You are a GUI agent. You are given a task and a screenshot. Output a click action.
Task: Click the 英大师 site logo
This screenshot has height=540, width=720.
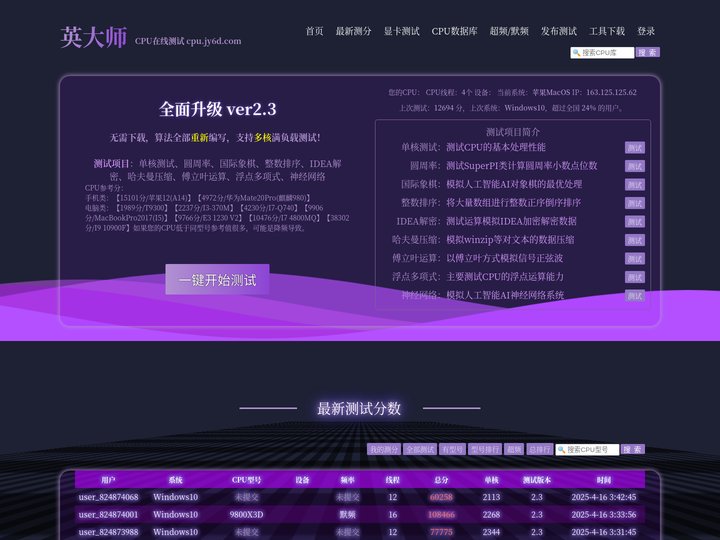[93, 37]
